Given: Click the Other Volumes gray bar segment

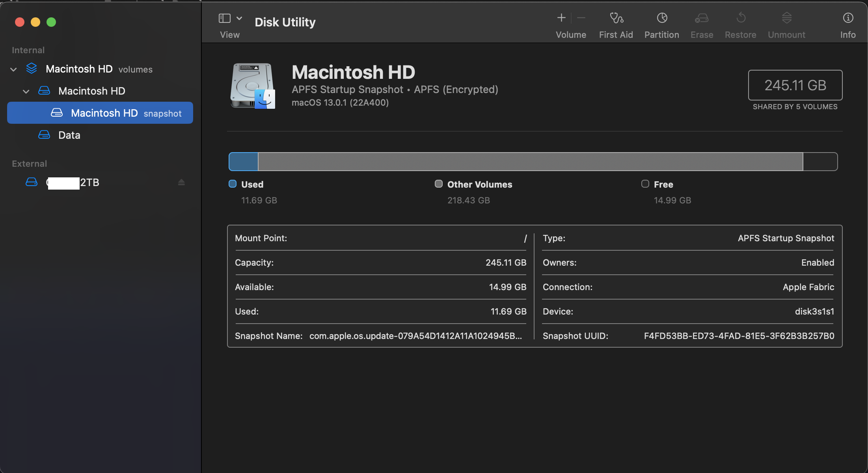Looking at the screenshot, I should coord(531,162).
